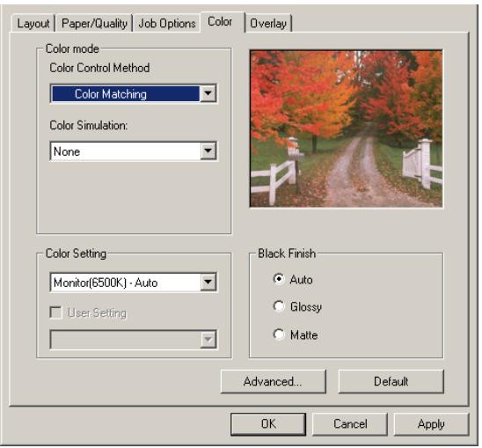482x448 pixels.
Task: Go to the Job Options tab
Action: click(167, 24)
